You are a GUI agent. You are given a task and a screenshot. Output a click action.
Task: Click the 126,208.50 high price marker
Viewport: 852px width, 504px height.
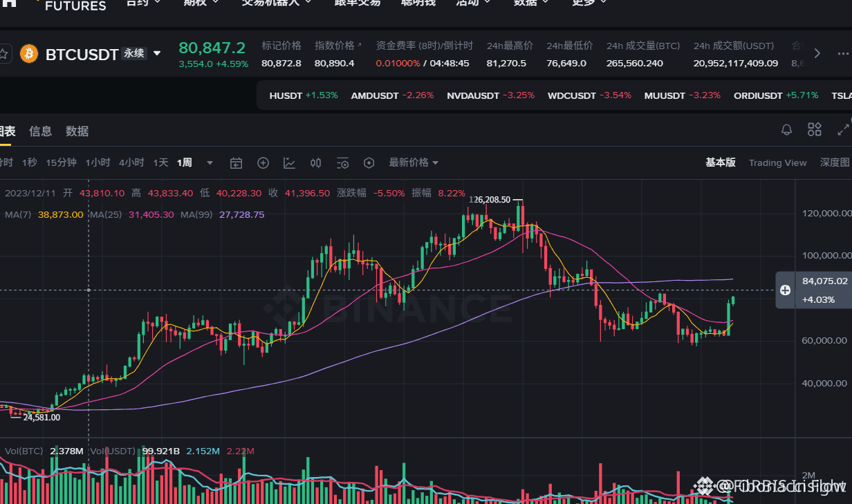[x=489, y=199]
